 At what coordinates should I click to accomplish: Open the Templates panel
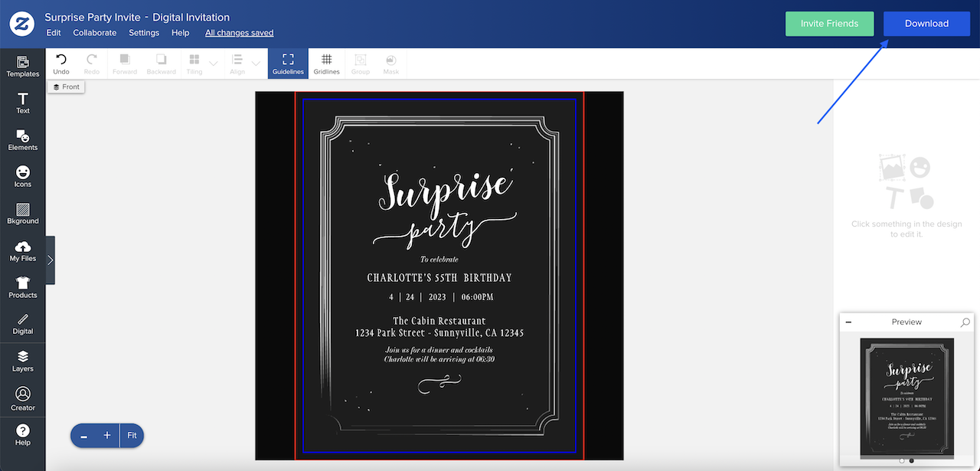tap(22, 66)
